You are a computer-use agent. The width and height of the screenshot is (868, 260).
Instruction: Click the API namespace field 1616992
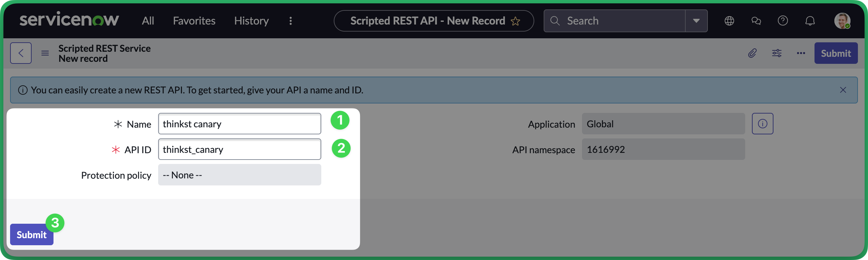pyautogui.click(x=663, y=149)
